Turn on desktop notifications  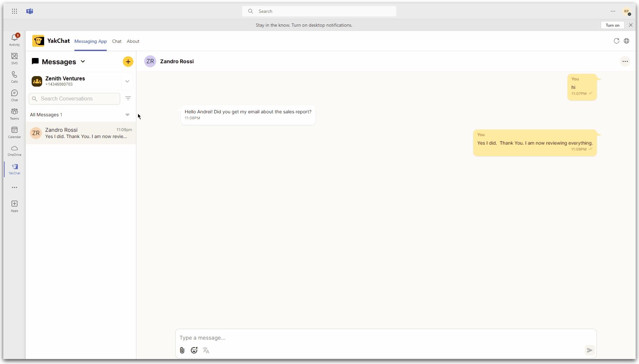612,25
